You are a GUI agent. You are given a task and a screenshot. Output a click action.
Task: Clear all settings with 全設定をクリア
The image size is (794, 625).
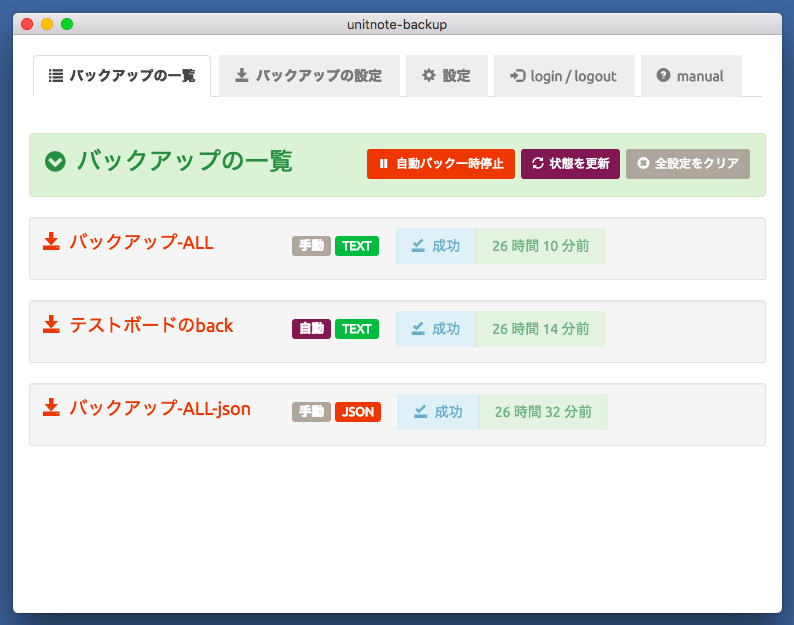tap(688, 164)
